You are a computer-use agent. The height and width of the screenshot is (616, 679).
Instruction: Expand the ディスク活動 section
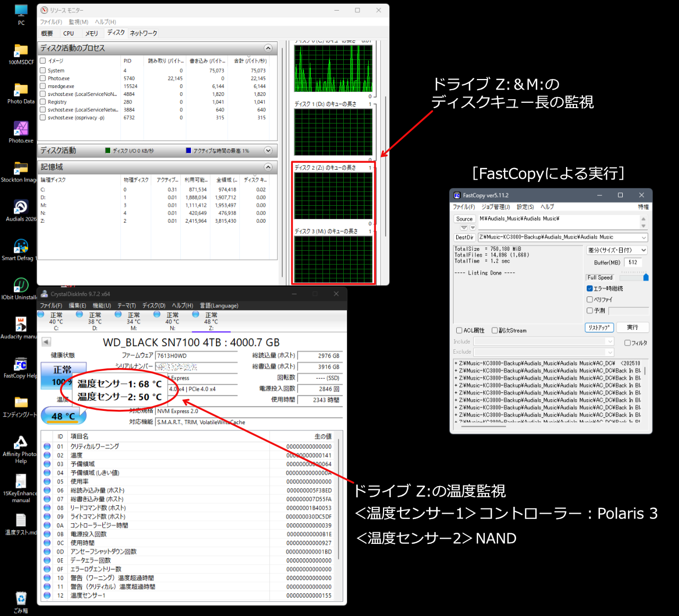click(x=268, y=151)
